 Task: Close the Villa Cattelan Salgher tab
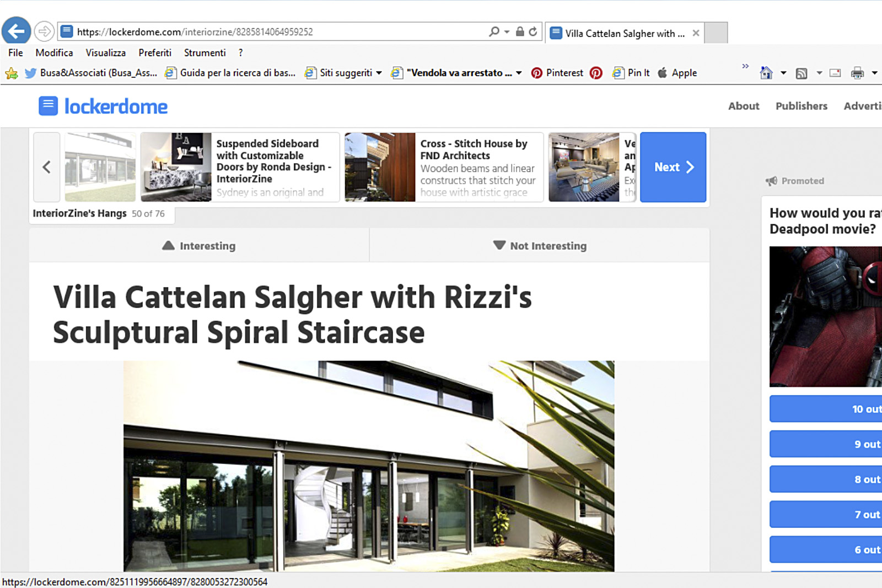click(x=696, y=33)
